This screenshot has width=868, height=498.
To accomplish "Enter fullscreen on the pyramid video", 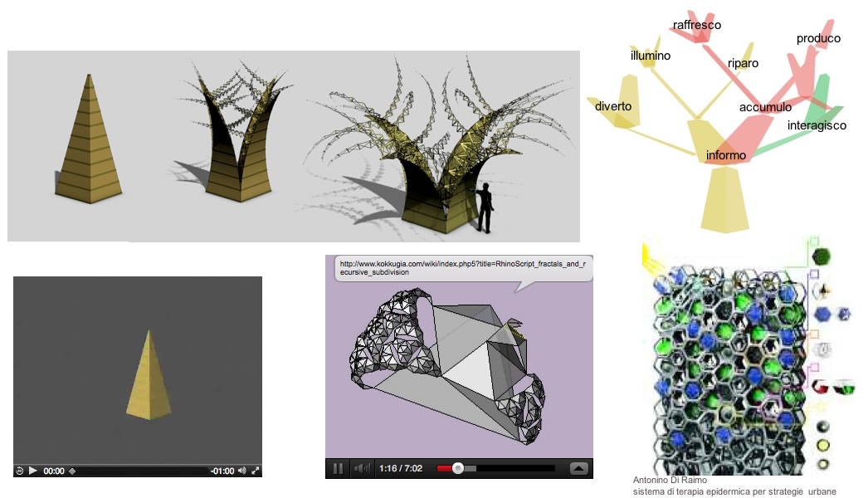I will coord(255,471).
